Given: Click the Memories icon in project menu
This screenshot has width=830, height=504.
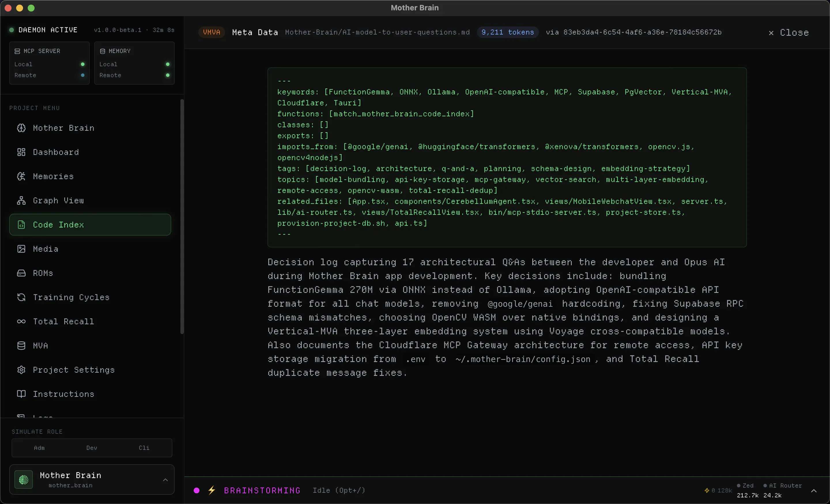Looking at the screenshot, I should click(x=21, y=177).
